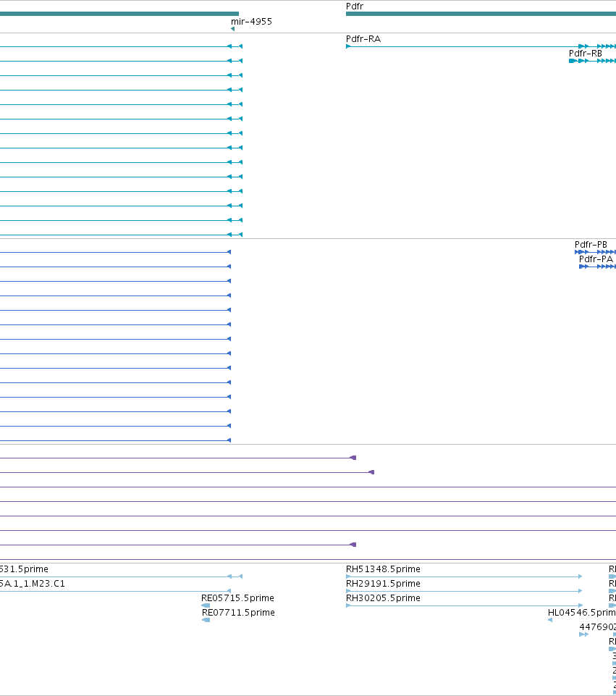Select the teal gene bar left of mir-4955

(x=119, y=14)
